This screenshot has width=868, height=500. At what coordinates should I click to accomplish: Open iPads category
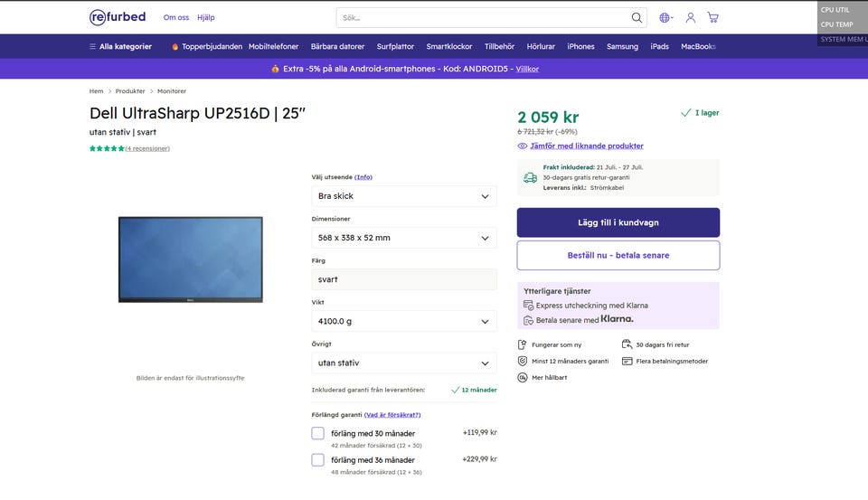[659, 46]
